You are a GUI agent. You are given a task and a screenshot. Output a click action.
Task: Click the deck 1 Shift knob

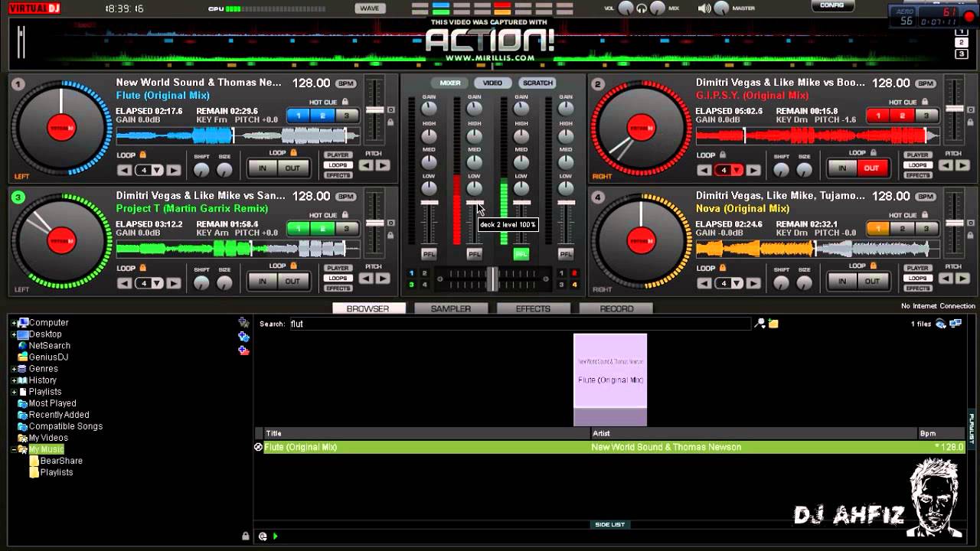(x=201, y=171)
